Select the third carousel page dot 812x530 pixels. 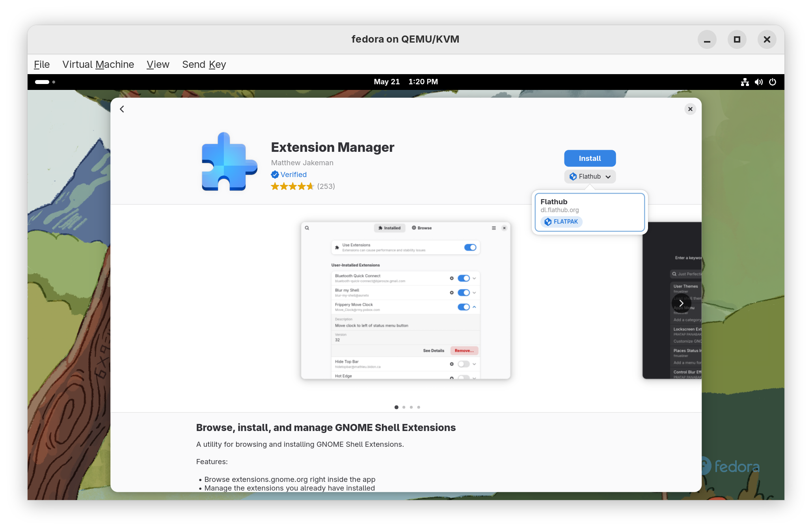(x=411, y=407)
